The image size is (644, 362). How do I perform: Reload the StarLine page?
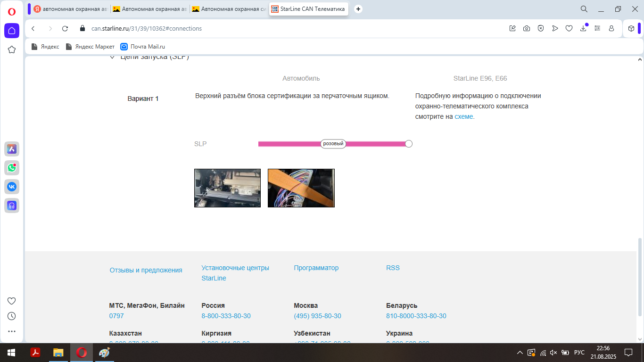[x=66, y=28]
